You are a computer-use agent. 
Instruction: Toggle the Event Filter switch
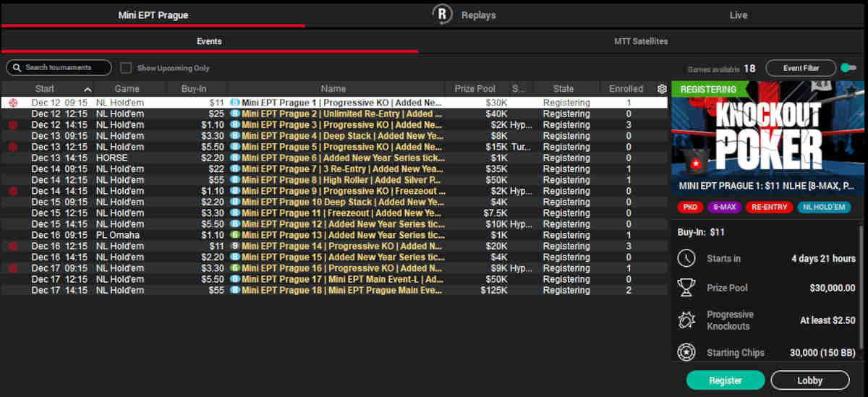click(848, 68)
